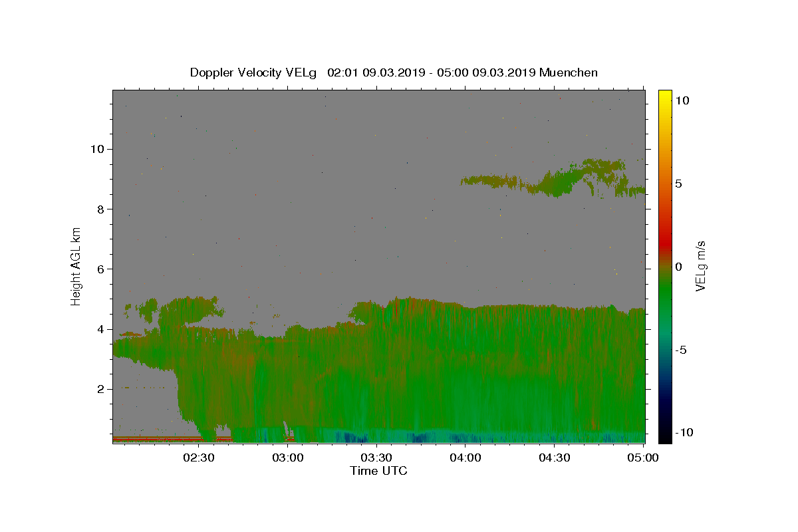Click the red-orange ground echo band before 02:30
This screenshot has width=798, height=532.
pyautogui.click(x=156, y=439)
